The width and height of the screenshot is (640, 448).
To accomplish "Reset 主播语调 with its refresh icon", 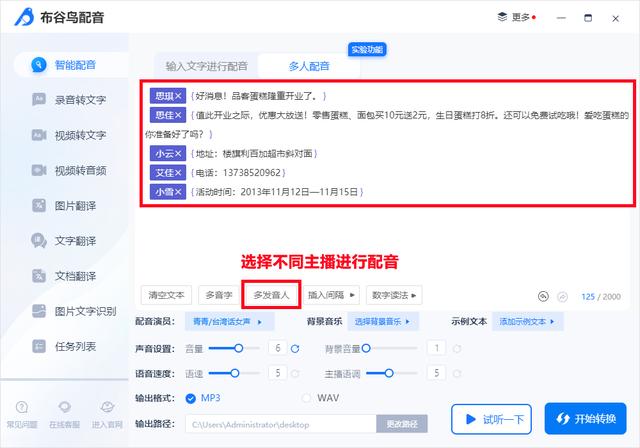I will [457, 373].
